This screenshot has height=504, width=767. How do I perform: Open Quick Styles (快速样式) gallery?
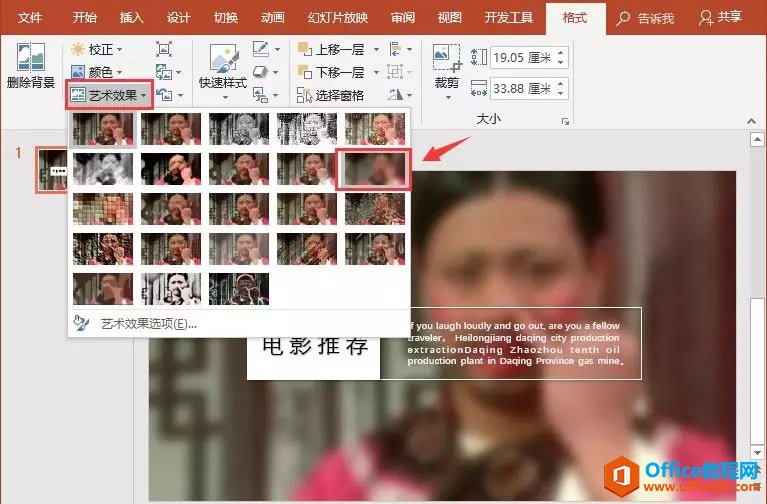coord(223,71)
